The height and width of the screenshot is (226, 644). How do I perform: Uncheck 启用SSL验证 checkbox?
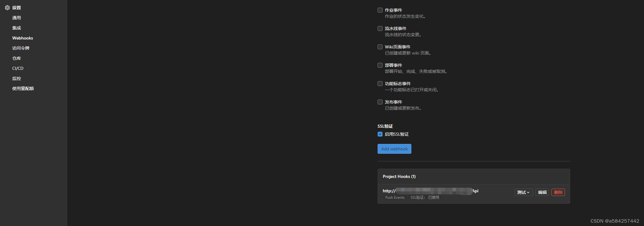point(380,134)
